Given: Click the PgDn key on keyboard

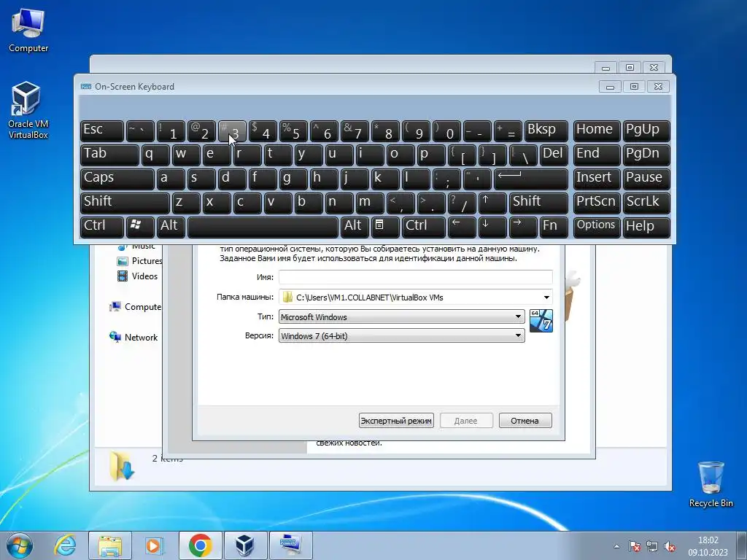Looking at the screenshot, I should coord(646,155).
